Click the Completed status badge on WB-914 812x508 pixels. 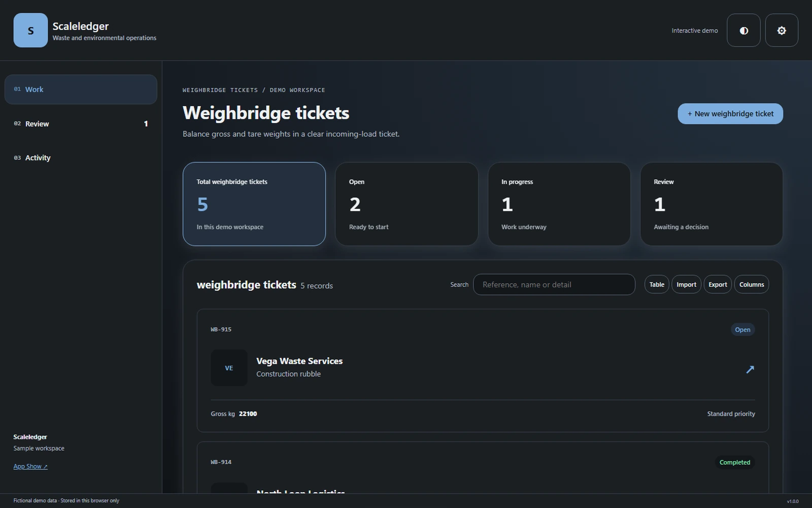coord(734,462)
